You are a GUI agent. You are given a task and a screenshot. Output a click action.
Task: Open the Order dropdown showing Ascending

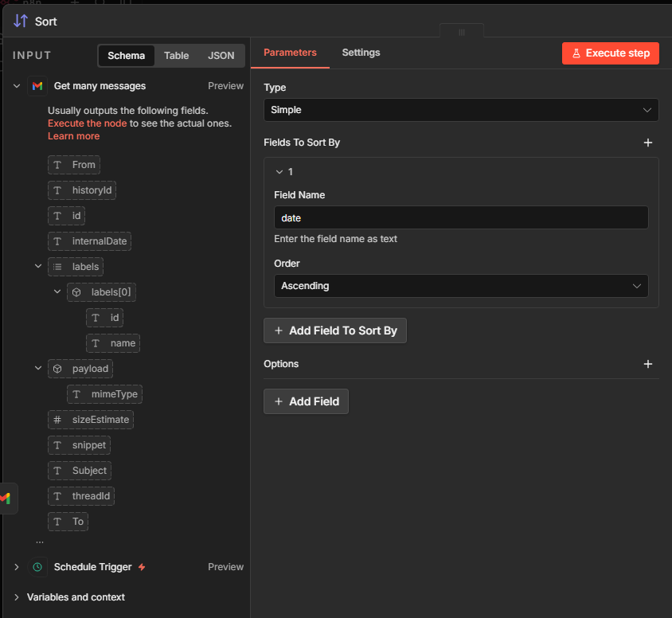(461, 286)
